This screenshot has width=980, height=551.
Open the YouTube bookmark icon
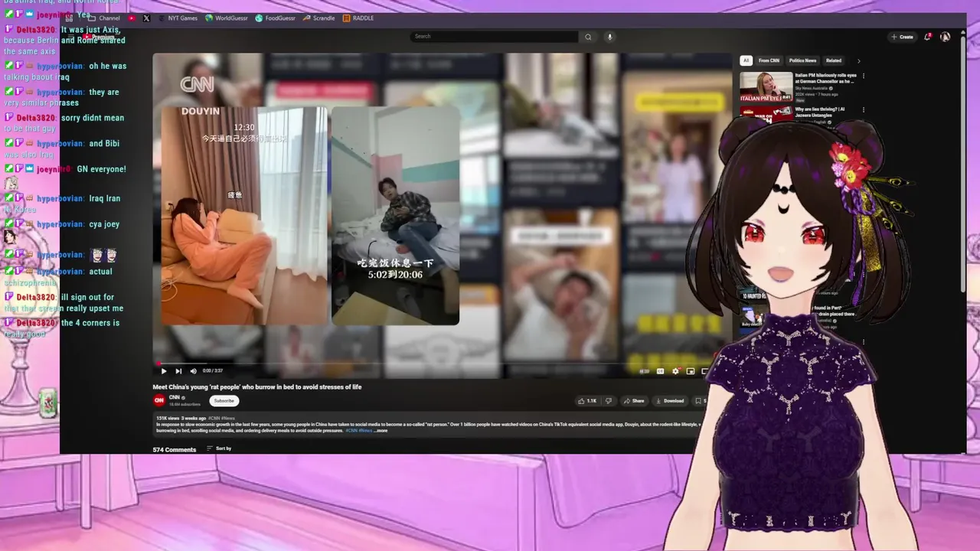(x=132, y=18)
